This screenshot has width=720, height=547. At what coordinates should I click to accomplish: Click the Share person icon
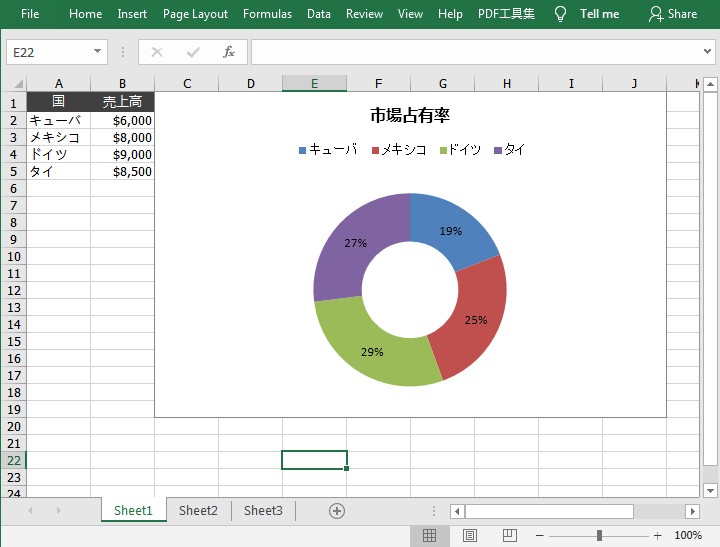click(x=656, y=14)
